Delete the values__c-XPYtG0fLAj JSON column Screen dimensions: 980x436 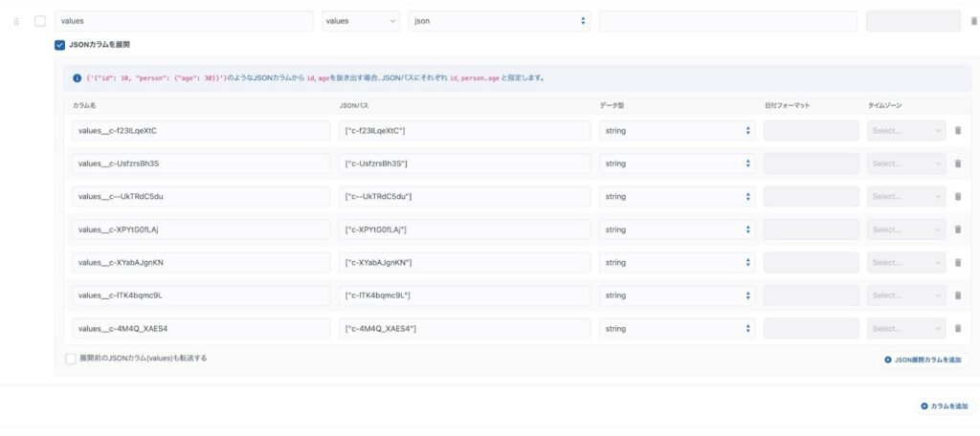coord(958,229)
